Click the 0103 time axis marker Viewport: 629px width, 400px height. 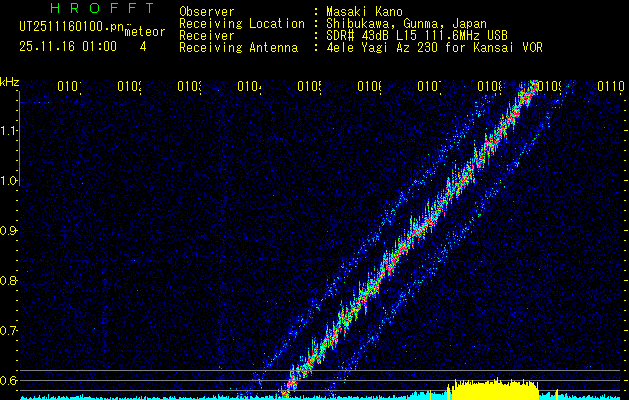coord(189,86)
